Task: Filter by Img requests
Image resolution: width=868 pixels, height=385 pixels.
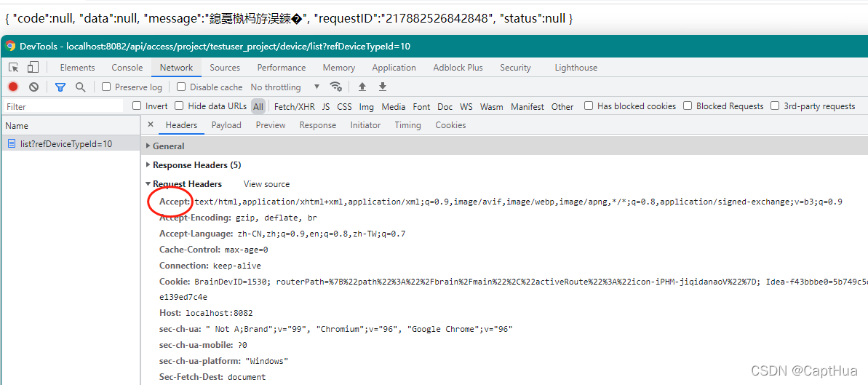Action: [x=367, y=106]
